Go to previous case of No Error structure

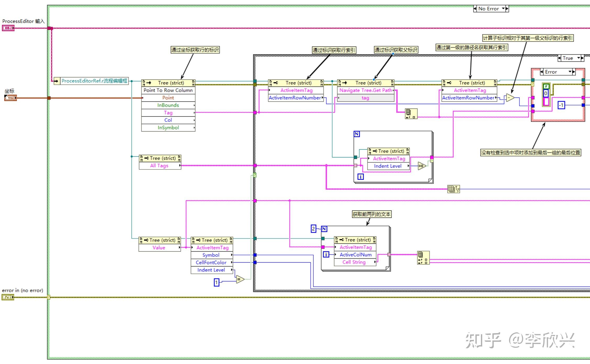475,9
